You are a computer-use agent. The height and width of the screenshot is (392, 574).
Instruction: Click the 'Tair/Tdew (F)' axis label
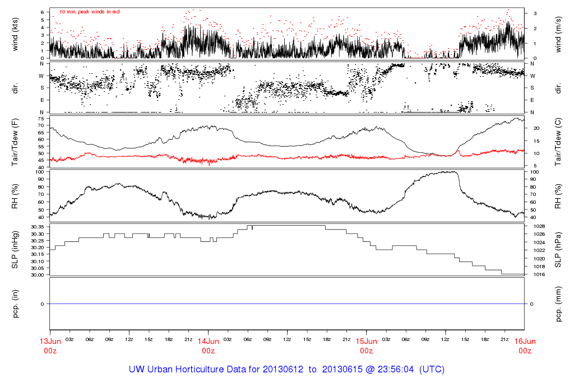coord(15,142)
